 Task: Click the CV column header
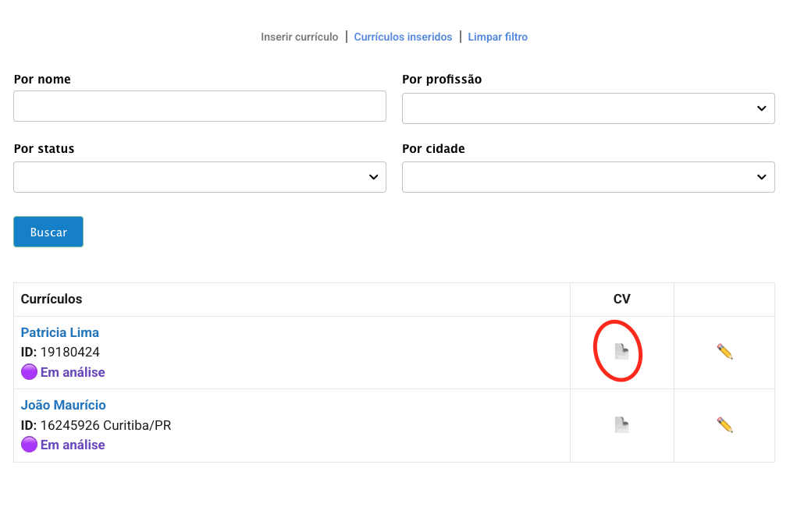(621, 299)
